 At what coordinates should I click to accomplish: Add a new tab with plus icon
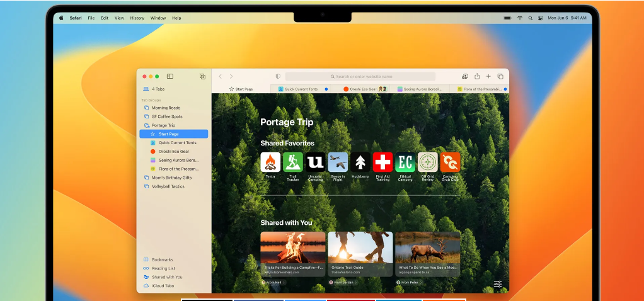pos(488,76)
